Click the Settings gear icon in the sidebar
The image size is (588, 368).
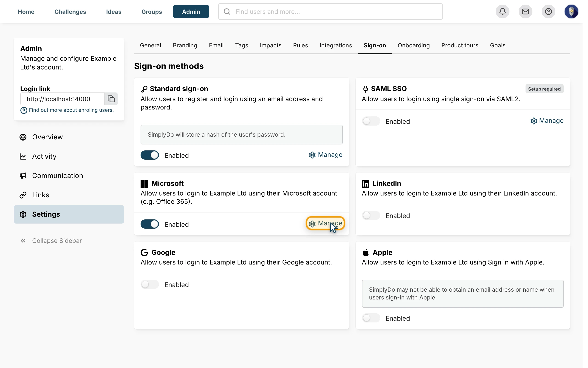coord(23,214)
